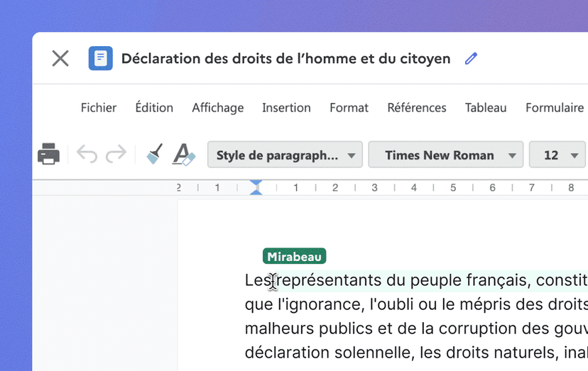Open the Fichier menu

[x=98, y=108]
